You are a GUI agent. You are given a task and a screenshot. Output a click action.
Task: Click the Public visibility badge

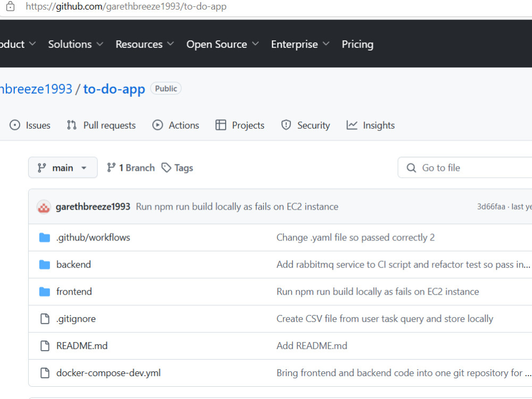click(x=166, y=88)
